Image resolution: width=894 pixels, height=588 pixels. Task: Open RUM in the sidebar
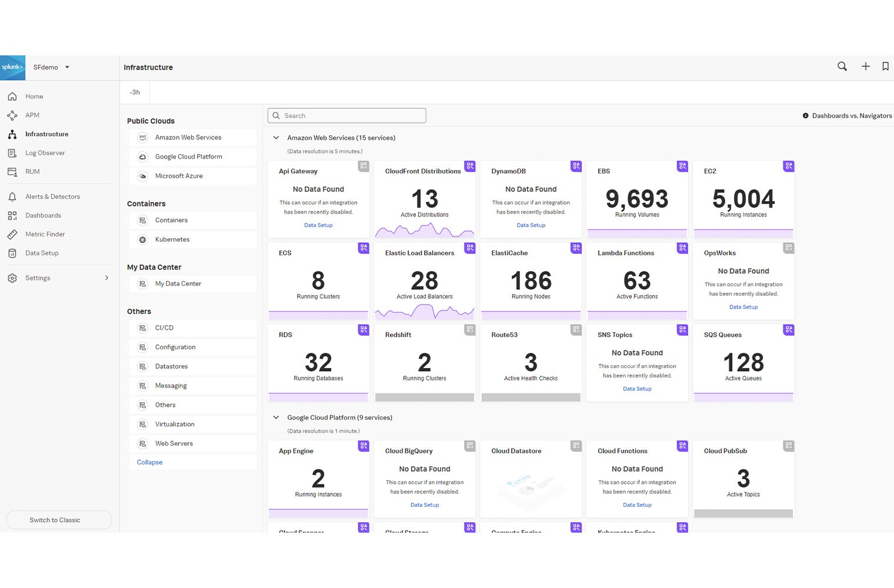[x=32, y=172]
